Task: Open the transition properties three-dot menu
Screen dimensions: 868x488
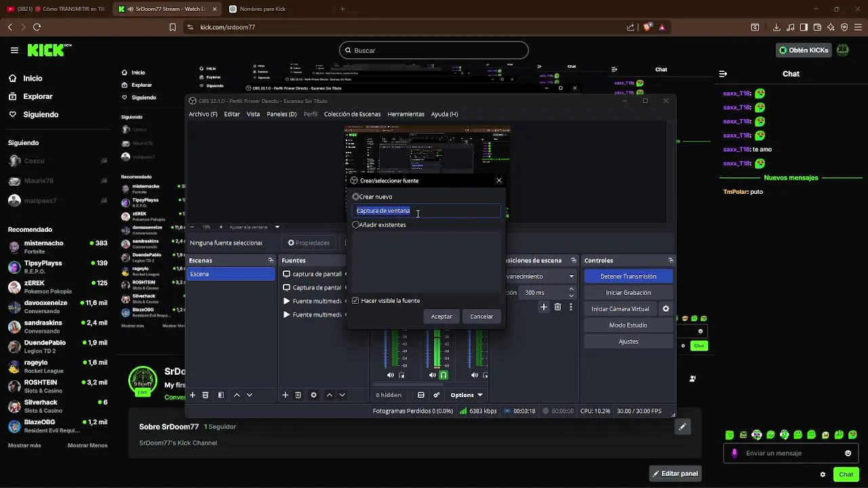Action: coord(571,307)
